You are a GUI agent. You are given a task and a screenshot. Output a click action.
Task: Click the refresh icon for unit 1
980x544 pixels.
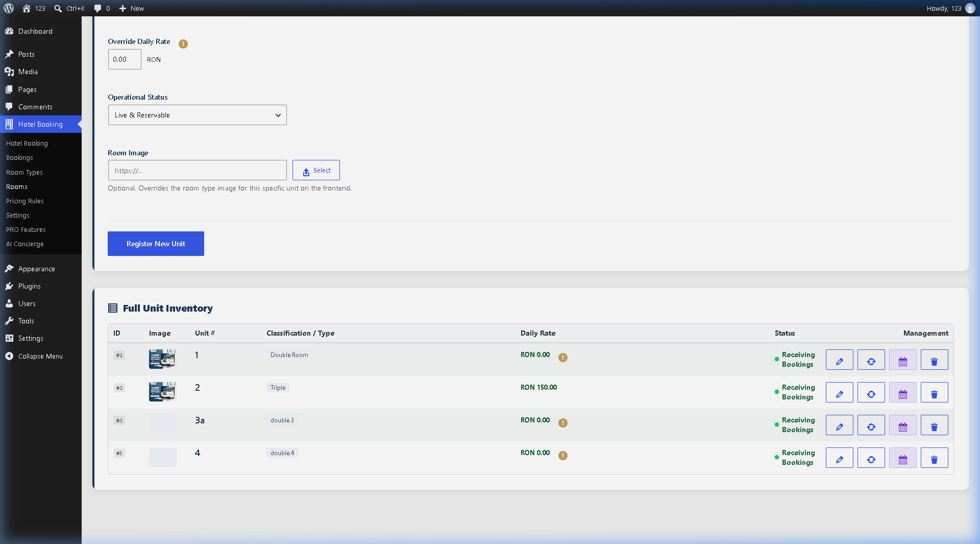tap(871, 360)
